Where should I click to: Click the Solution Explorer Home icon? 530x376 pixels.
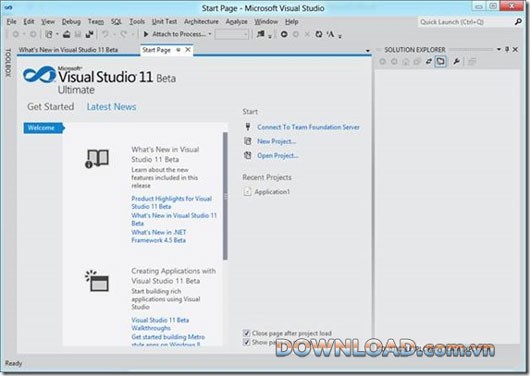coord(406,62)
